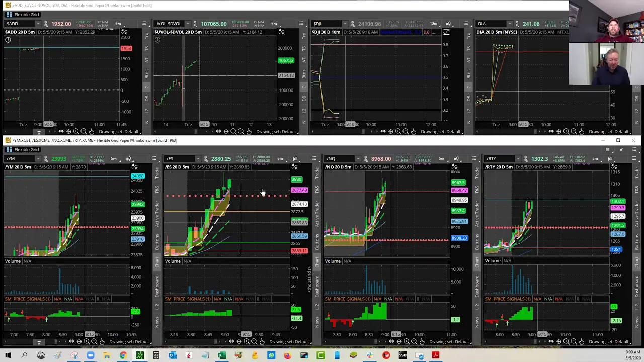Open the Volume study label on /NQ chart
The image size is (644, 362).
pos(333,261)
